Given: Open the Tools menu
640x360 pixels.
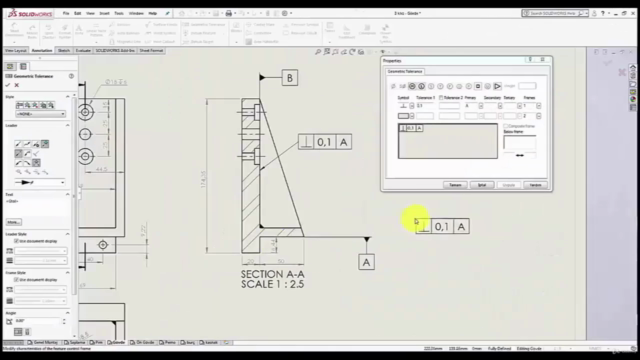Looking at the screenshot, I should (x=119, y=13).
